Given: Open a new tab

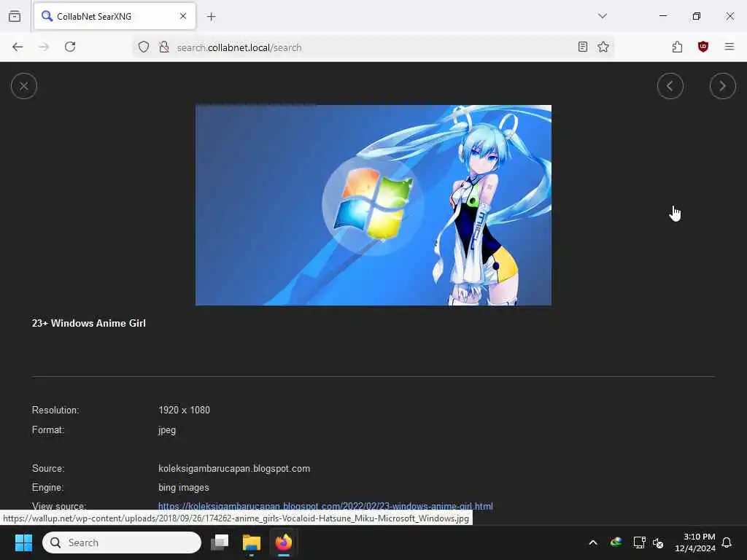Looking at the screenshot, I should click(211, 17).
